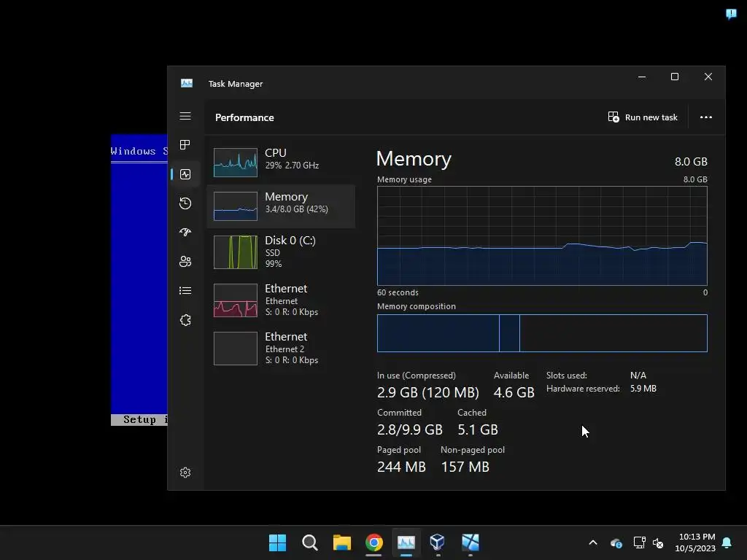The width and height of the screenshot is (747, 560).
Task: Click the Paged pool value 244 MB
Action: (x=401, y=467)
